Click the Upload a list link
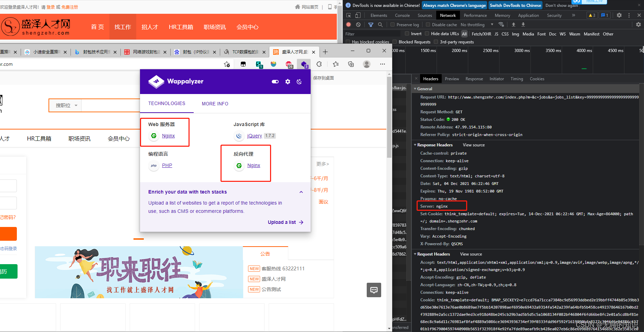 (285, 222)
